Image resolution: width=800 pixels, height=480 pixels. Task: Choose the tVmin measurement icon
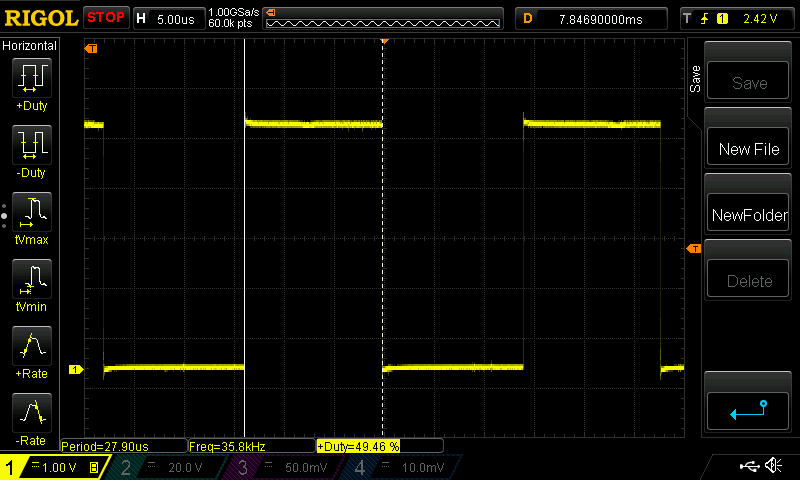point(31,279)
